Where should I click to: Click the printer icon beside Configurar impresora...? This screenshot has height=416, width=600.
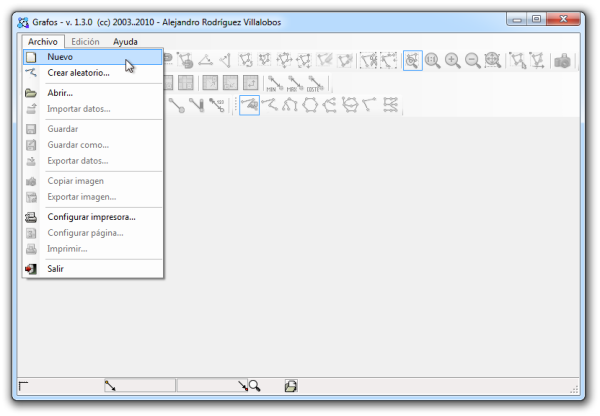pos(31,217)
